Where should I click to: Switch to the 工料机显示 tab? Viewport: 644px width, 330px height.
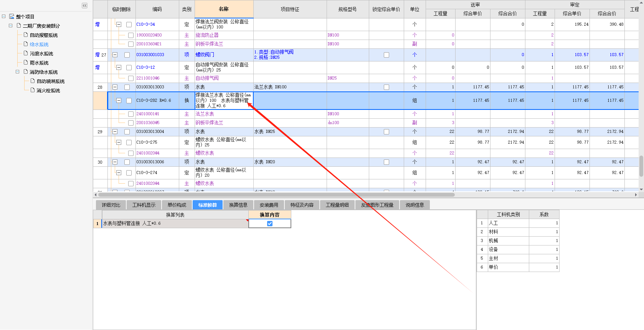[x=144, y=205]
